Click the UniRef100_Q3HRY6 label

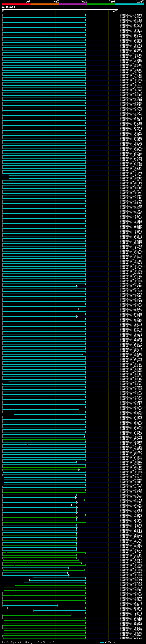[x=131, y=63]
